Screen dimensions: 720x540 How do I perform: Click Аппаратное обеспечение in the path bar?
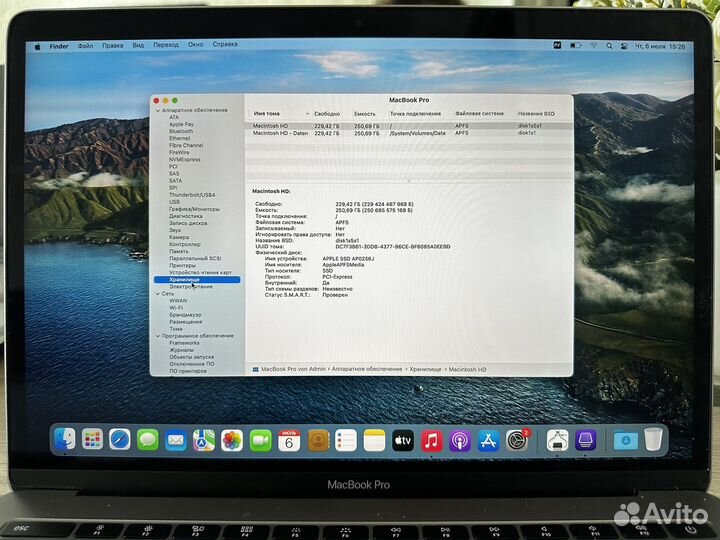tap(366, 369)
